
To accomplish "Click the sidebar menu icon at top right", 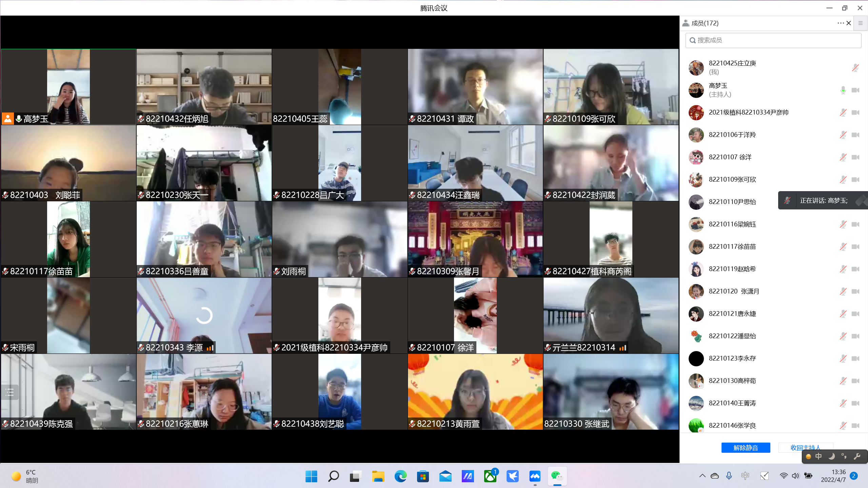I will 860,23.
